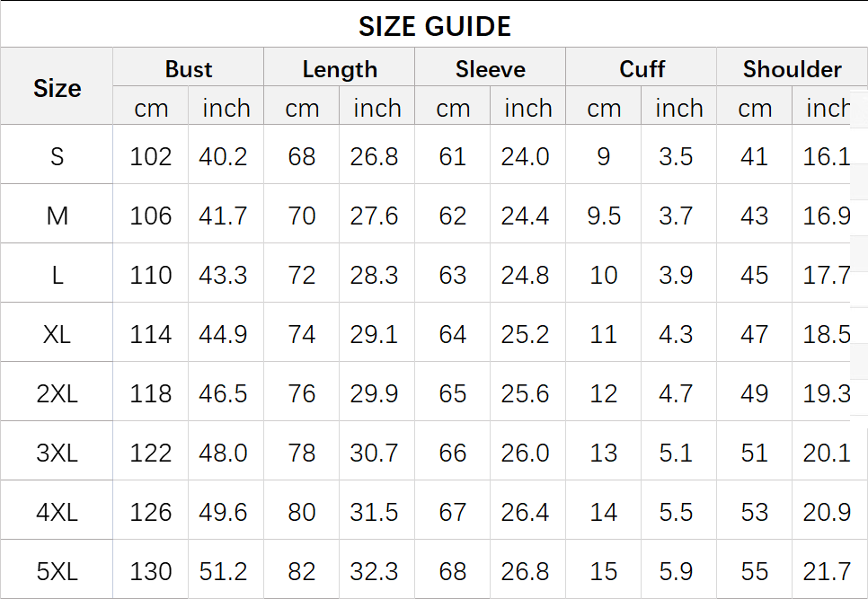Click cuff inch value 5.9 for 5XL
868x599 pixels.
676,571
